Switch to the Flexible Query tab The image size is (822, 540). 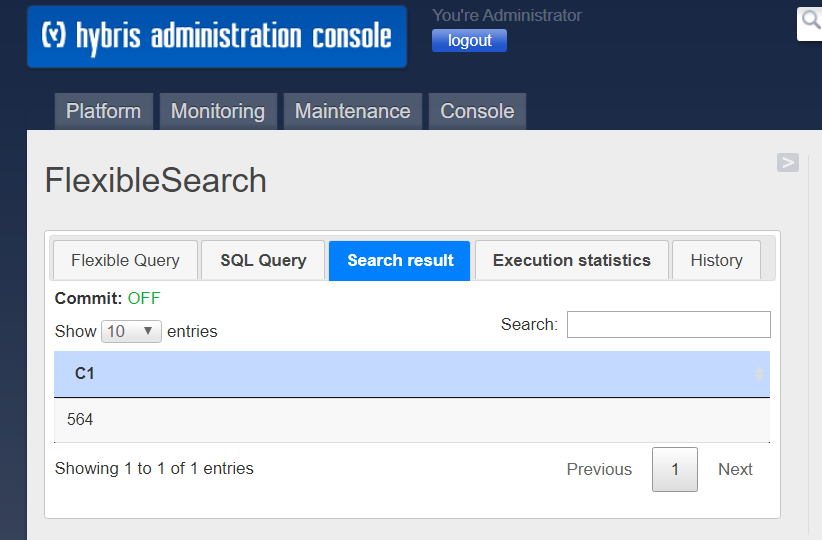pyautogui.click(x=125, y=260)
